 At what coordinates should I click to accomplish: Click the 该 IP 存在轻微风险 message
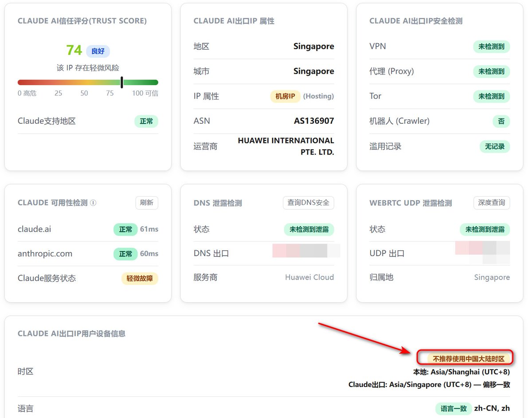[x=88, y=68]
